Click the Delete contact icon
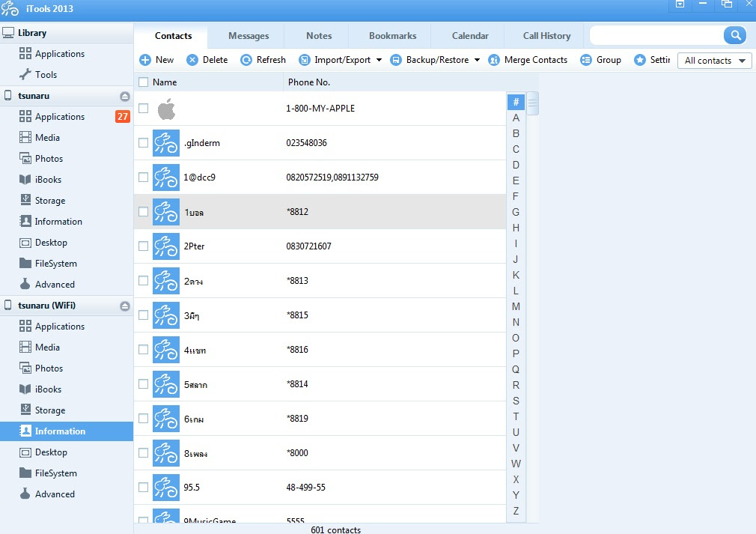The width and height of the screenshot is (756, 534). pos(192,60)
